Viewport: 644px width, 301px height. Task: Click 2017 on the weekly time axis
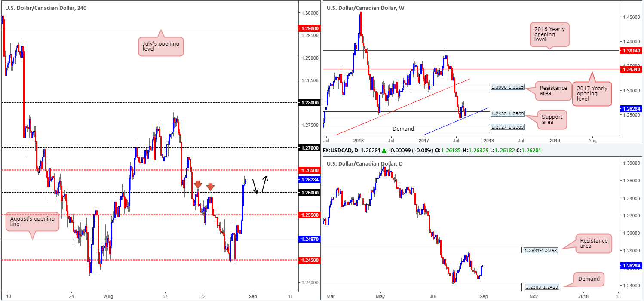point(423,140)
